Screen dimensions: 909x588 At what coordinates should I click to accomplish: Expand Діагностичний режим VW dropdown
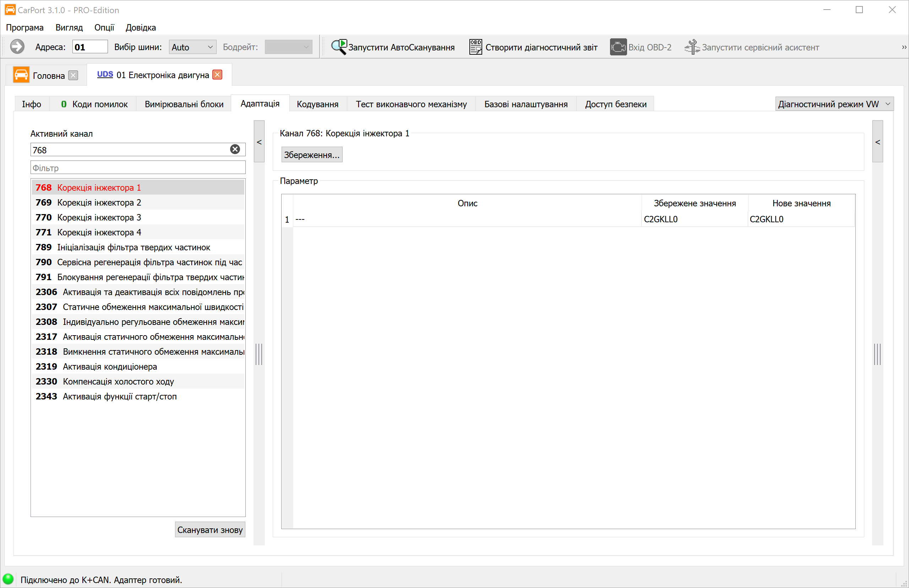834,104
